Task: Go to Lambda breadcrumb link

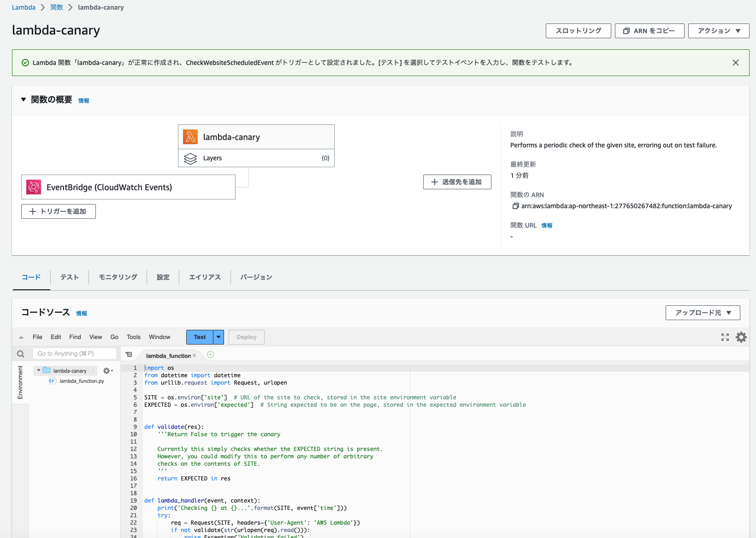Action: [24, 7]
